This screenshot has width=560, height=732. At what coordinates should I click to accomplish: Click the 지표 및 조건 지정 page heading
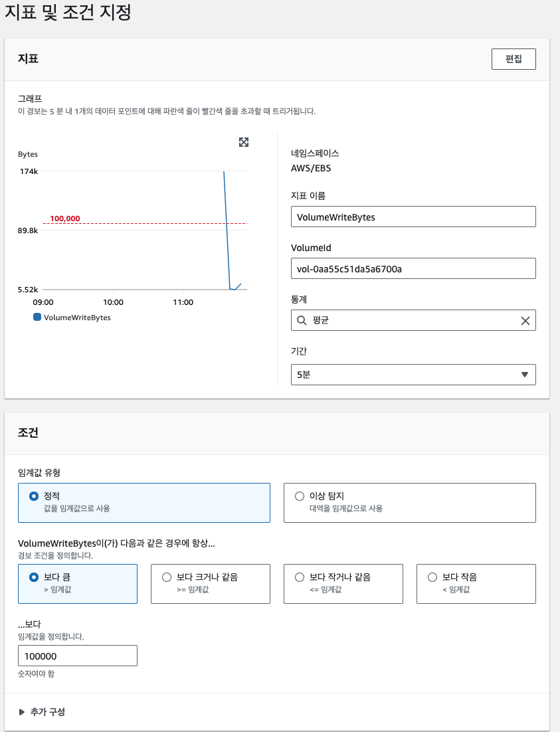click(68, 12)
